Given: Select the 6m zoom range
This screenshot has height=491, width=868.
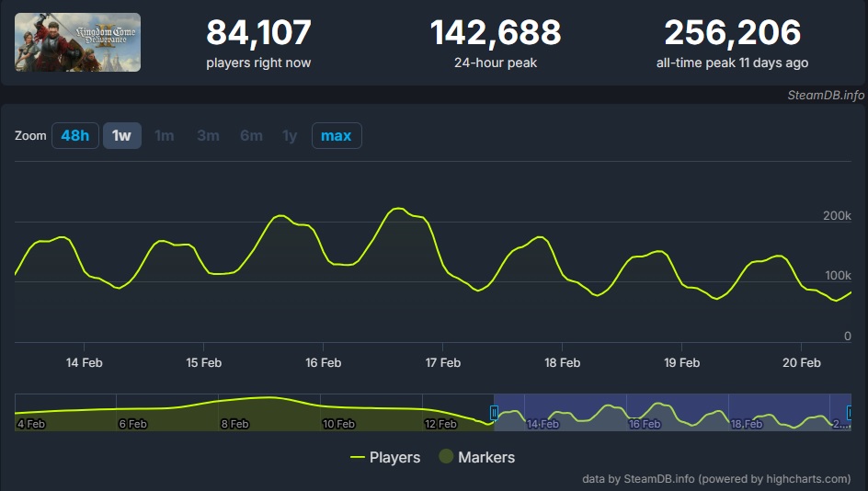Looking at the screenshot, I should click(251, 135).
